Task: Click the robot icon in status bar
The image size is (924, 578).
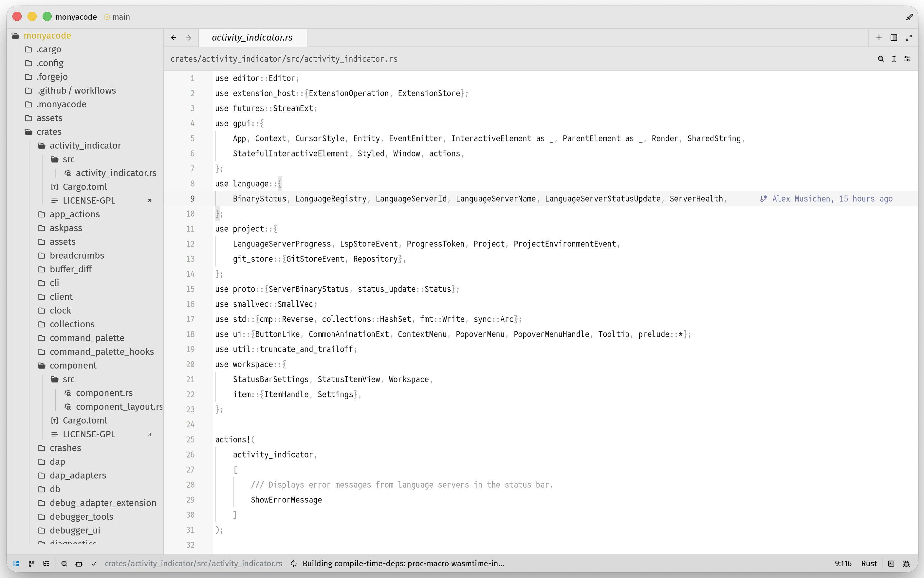Action: (x=79, y=564)
